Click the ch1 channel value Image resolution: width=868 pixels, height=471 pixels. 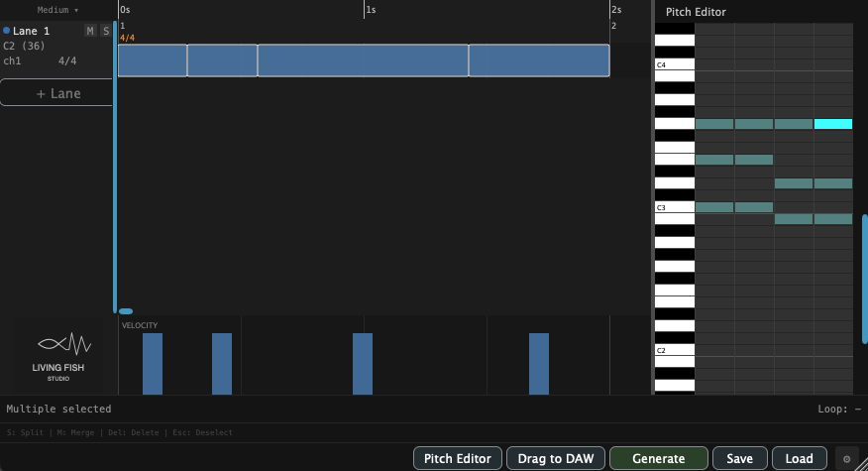[12, 60]
